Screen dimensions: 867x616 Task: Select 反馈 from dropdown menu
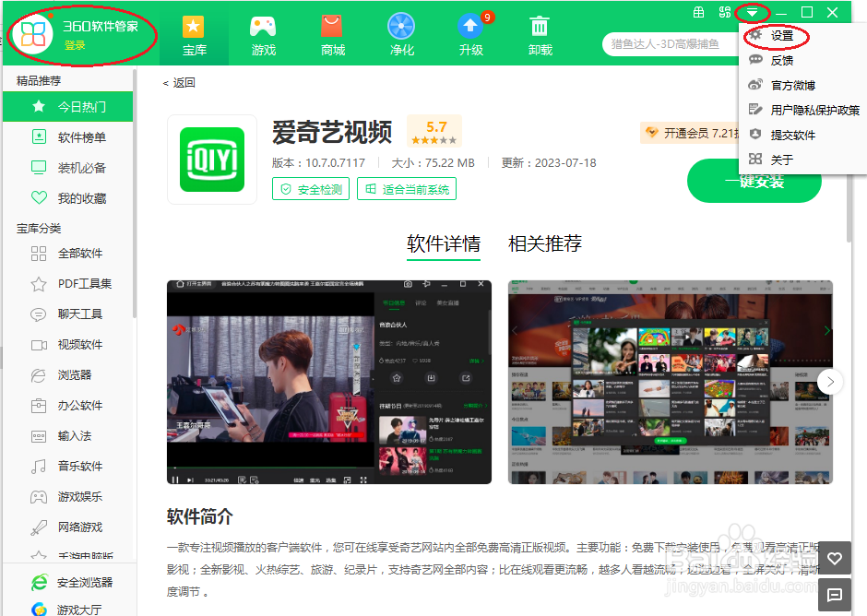point(802,60)
